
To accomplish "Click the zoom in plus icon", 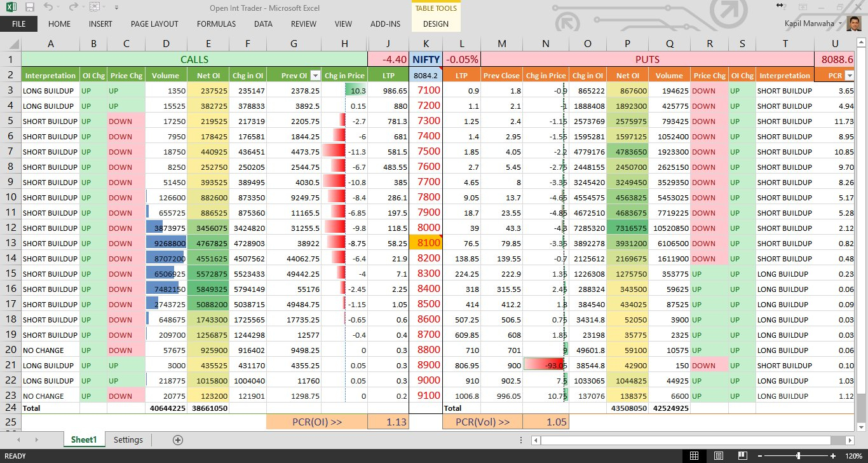I will pos(833,456).
